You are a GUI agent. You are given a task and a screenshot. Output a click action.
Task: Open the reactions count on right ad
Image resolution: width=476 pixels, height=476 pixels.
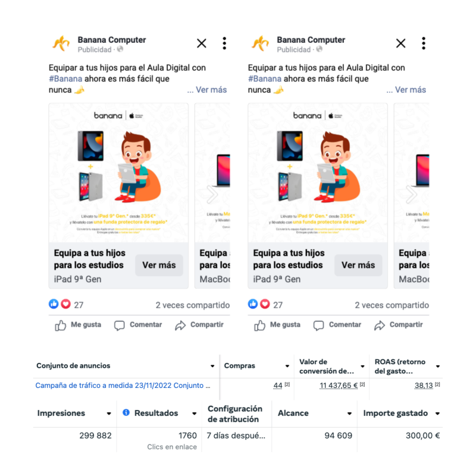coord(265,305)
